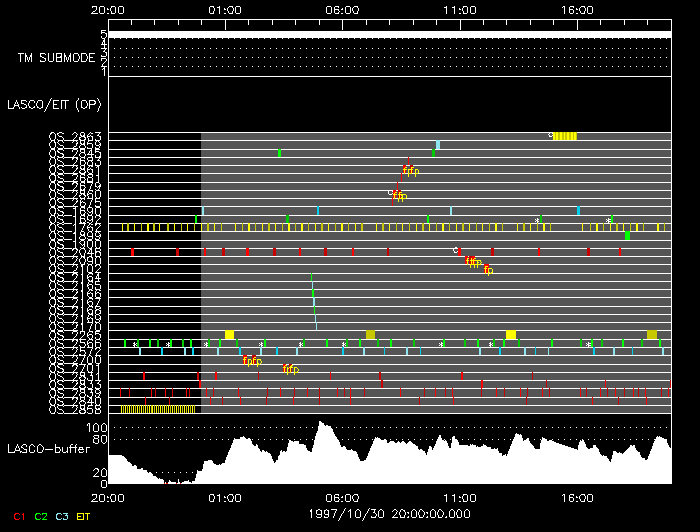Select the 20:00 label on top axis

107,11
